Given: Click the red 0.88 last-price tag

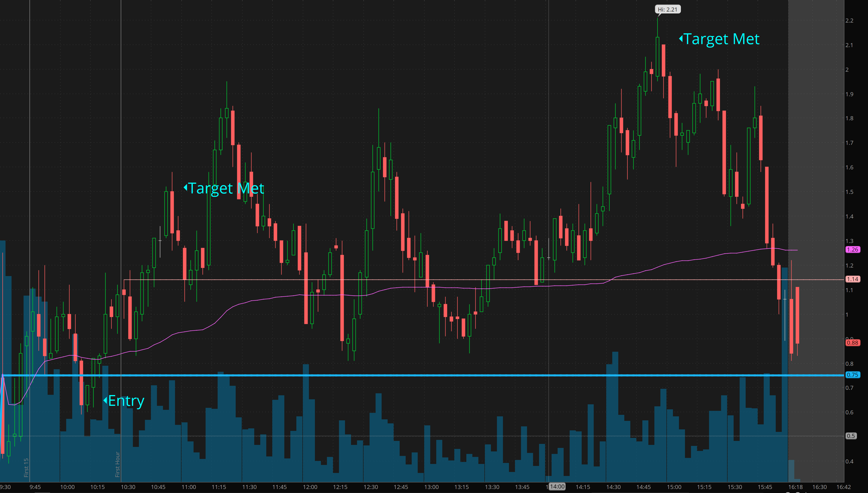Looking at the screenshot, I should click(852, 343).
